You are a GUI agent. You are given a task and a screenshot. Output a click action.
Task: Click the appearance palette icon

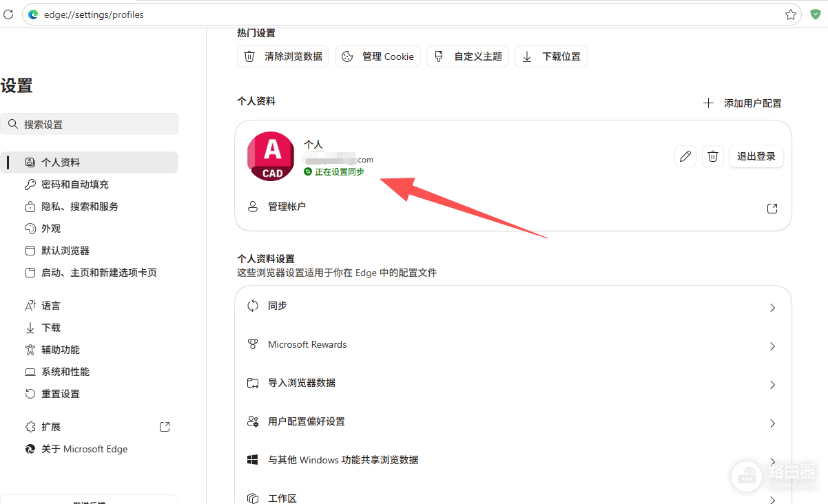pyautogui.click(x=30, y=229)
